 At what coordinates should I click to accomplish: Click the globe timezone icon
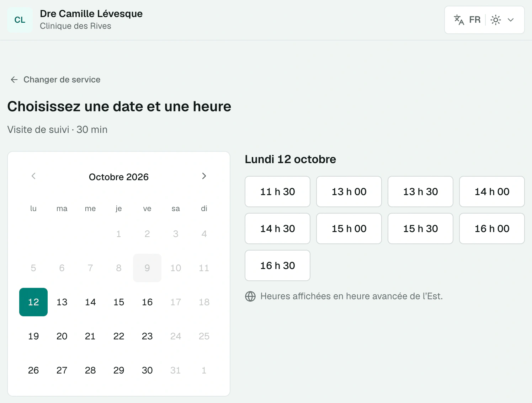pos(250,296)
